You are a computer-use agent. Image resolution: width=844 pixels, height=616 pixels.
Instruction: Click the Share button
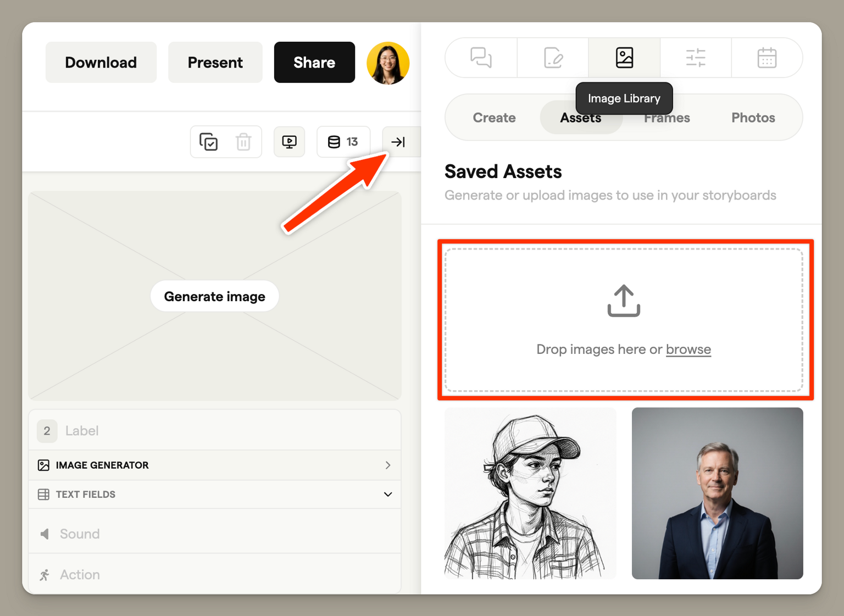click(314, 63)
